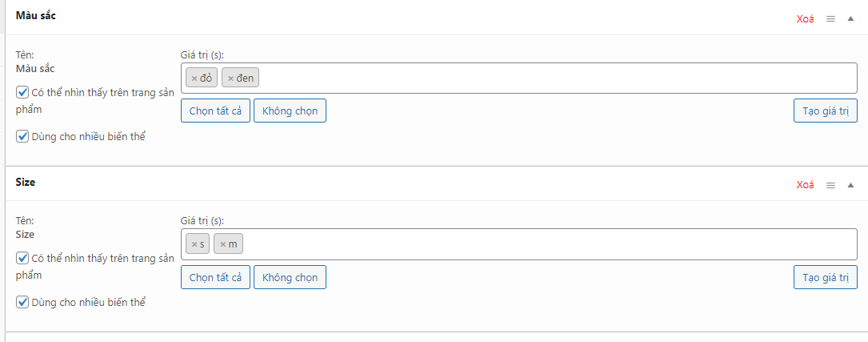Viewport: 868px width, 342px height.
Task: Create a new Màu sắc value
Action: point(825,111)
